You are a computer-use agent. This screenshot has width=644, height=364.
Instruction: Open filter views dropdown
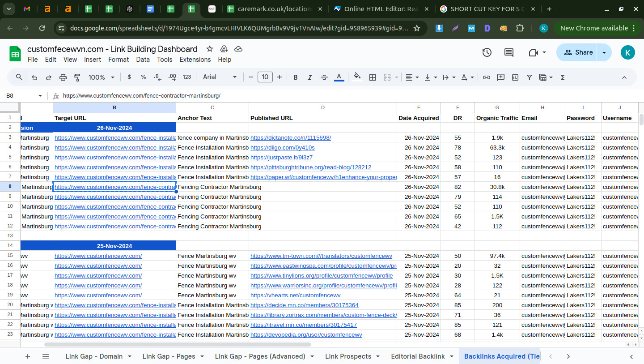click(546, 77)
